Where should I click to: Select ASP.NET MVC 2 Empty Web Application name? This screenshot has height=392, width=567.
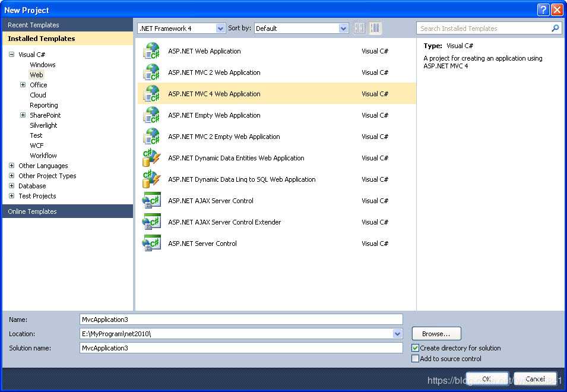pos(224,137)
